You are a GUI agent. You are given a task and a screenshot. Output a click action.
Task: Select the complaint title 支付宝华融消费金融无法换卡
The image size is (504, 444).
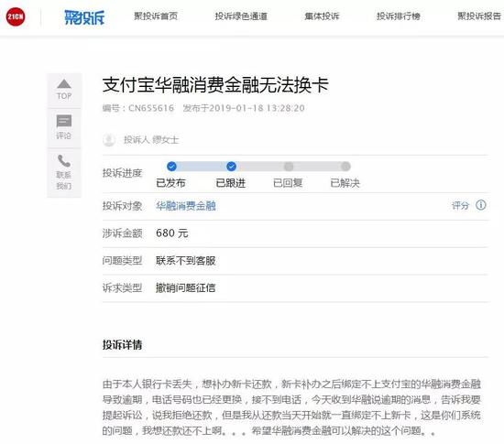(x=215, y=85)
